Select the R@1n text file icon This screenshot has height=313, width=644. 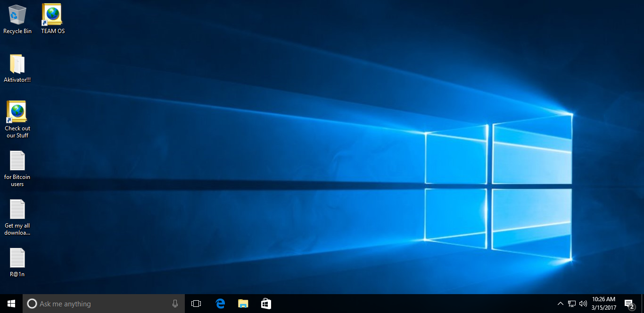click(17, 262)
